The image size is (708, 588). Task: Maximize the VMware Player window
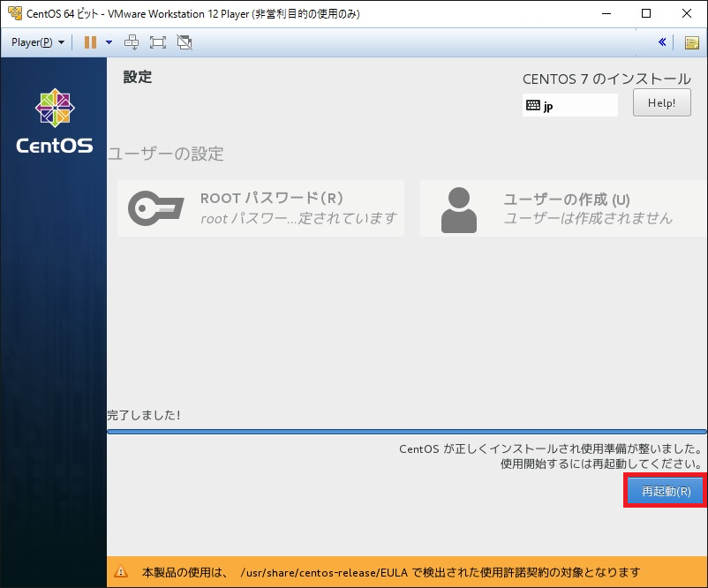(646, 13)
